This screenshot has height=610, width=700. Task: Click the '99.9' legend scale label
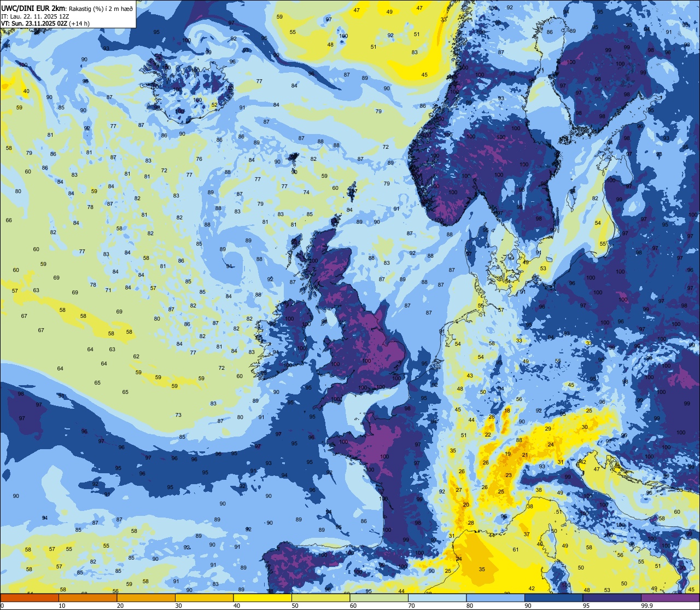pyautogui.click(x=647, y=606)
